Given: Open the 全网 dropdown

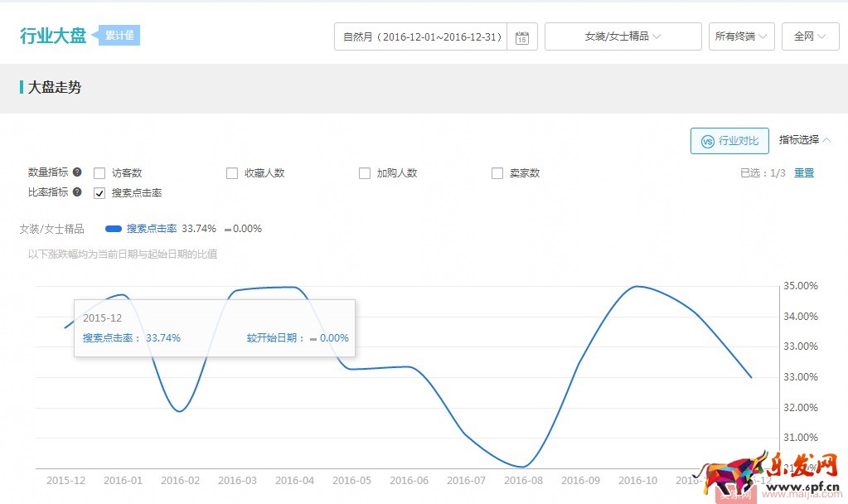Looking at the screenshot, I should 810,36.
